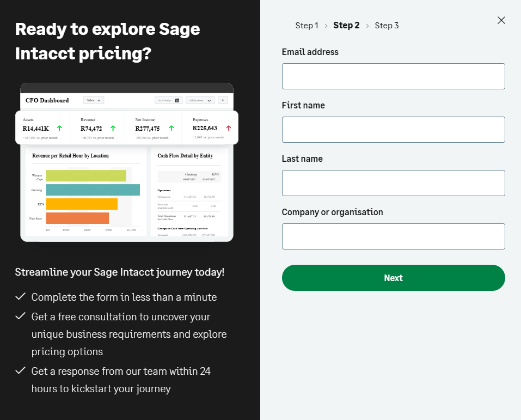Viewport: 521px width, 420px height.
Task: Select the checkmark beside 'Get a free consultation'
Action: click(21, 316)
